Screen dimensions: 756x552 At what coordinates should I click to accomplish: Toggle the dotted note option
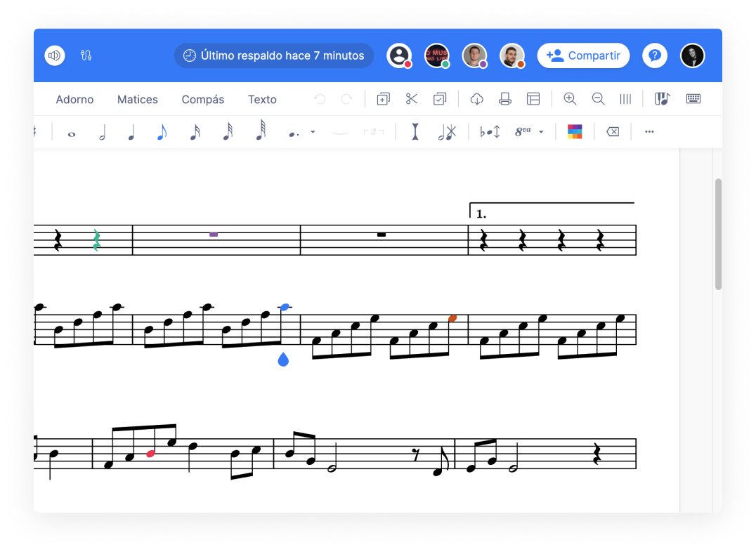(x=294, y=135)
